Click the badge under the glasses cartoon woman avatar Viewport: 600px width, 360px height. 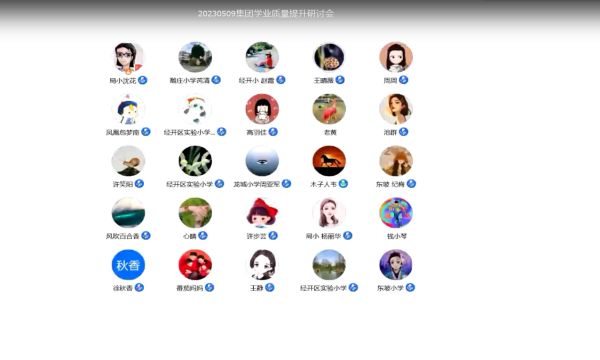(x=143, y=80)
